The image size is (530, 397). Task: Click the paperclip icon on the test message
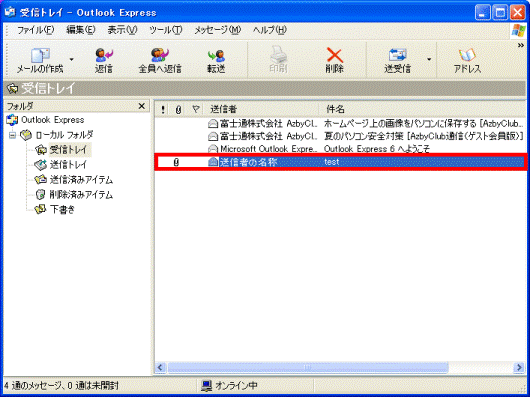tap(176, 163)
